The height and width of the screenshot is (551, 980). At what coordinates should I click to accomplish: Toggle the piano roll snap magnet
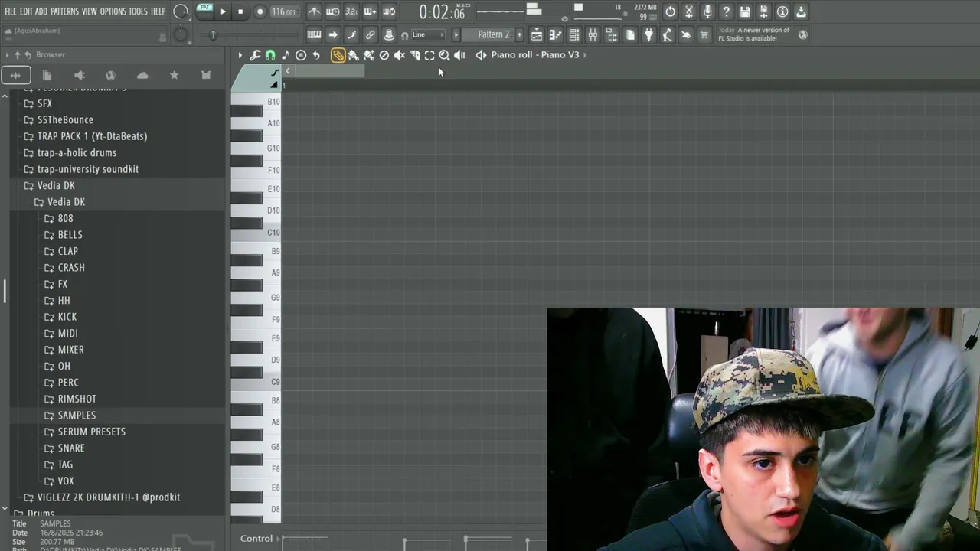(x=270, y=55)
